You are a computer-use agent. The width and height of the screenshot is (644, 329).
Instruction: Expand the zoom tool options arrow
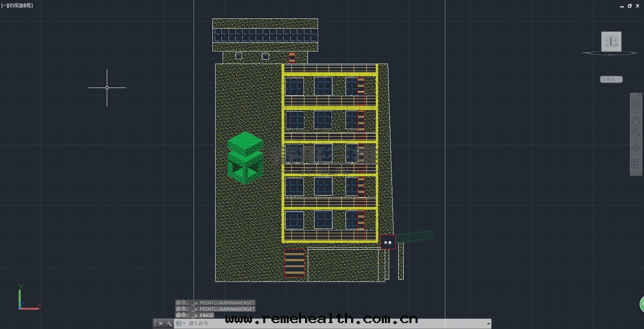coord(636,139)
